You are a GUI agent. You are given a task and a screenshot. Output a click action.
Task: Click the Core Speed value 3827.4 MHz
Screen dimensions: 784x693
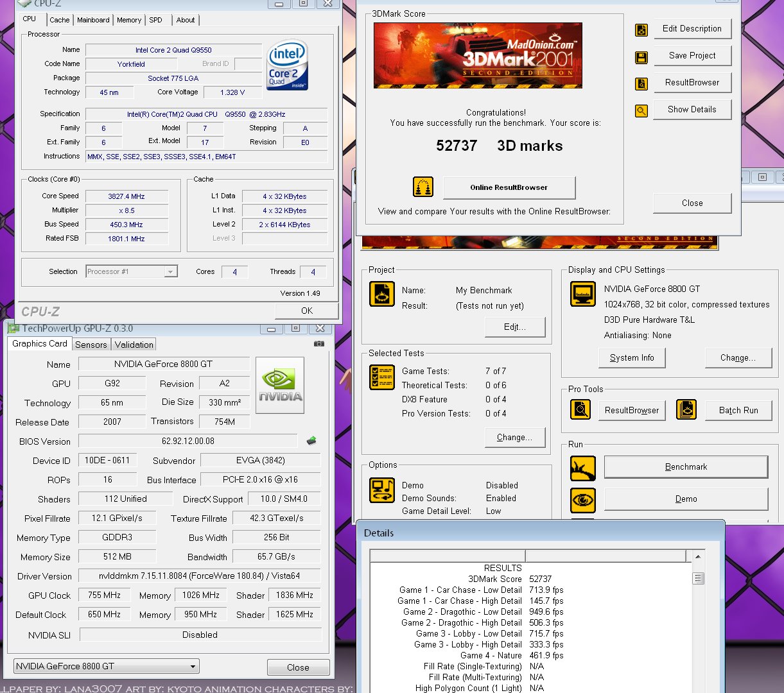(x=126, y=196)
